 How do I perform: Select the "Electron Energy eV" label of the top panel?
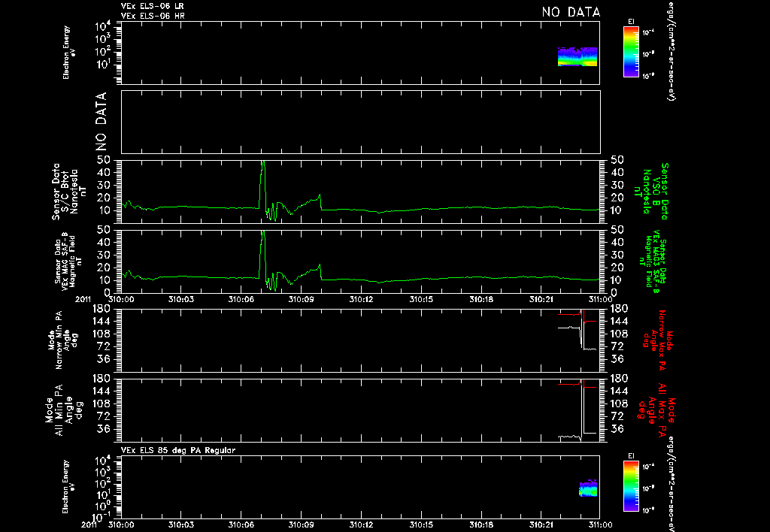[69, 53]
